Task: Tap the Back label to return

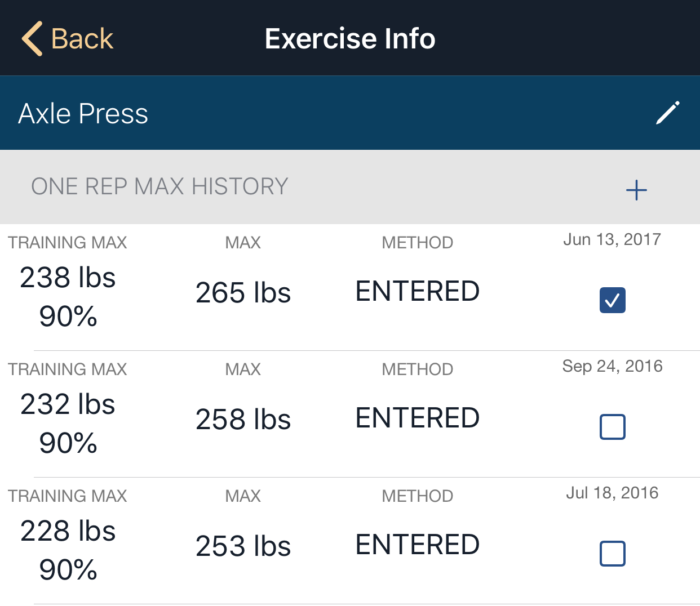Action: [82, 38]
